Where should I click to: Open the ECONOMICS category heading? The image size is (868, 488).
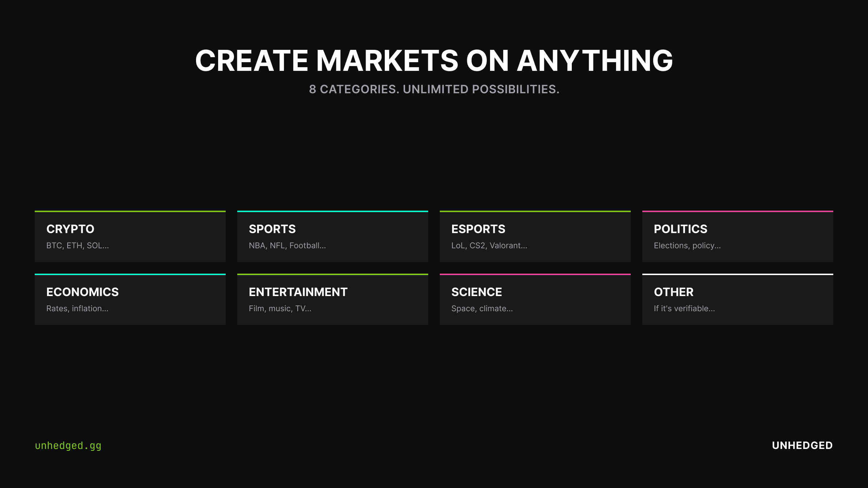point(82,292)
